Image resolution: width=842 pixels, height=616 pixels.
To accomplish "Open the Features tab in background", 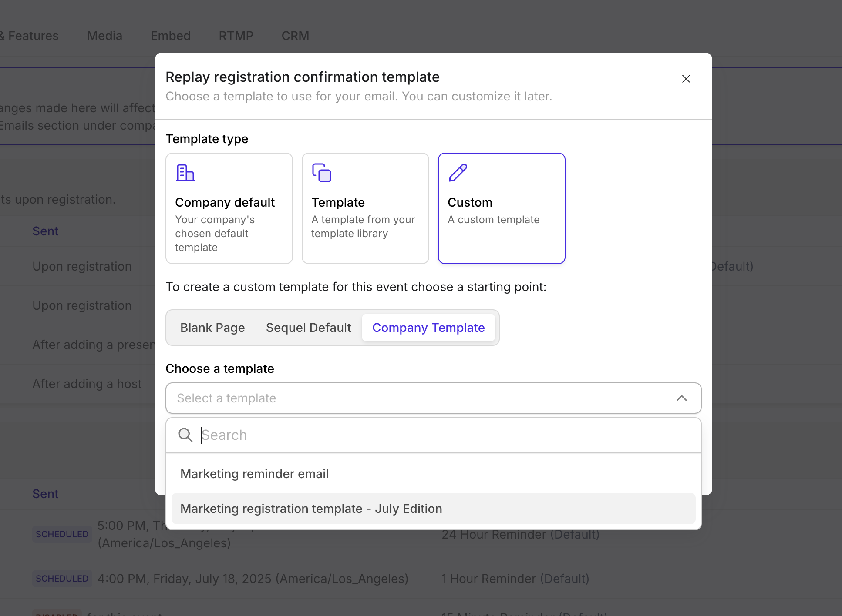I will [x=30, y=36].
